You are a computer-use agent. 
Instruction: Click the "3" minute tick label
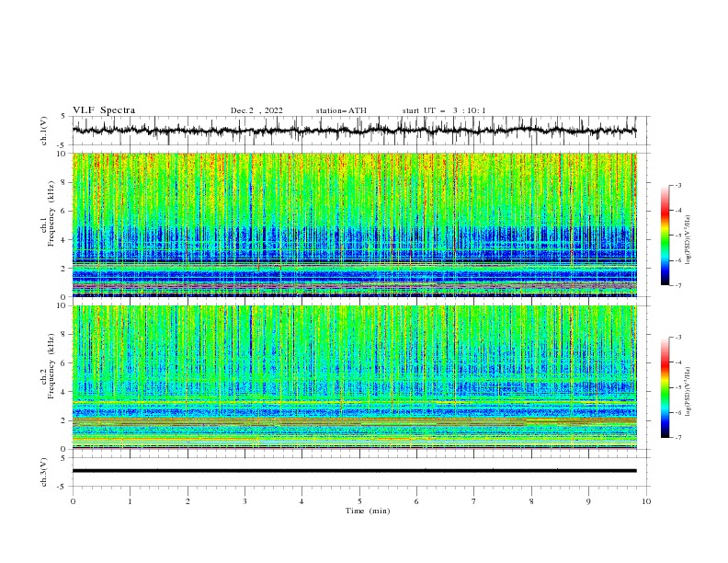(x=245, y=501)
